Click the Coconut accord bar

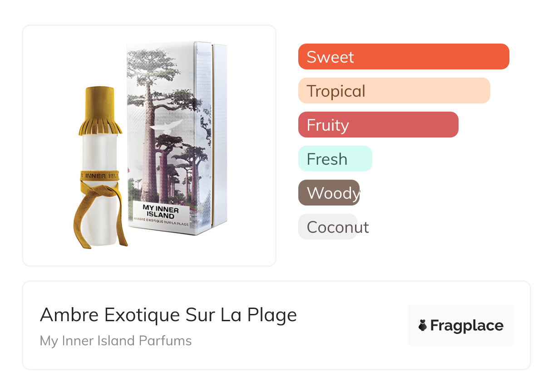click(x=328, y=227)
